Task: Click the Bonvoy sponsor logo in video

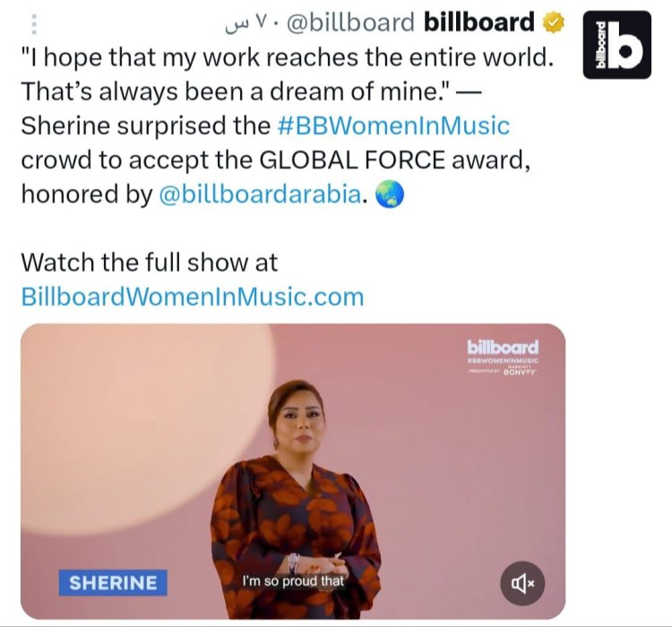Action: click(520, 372)
